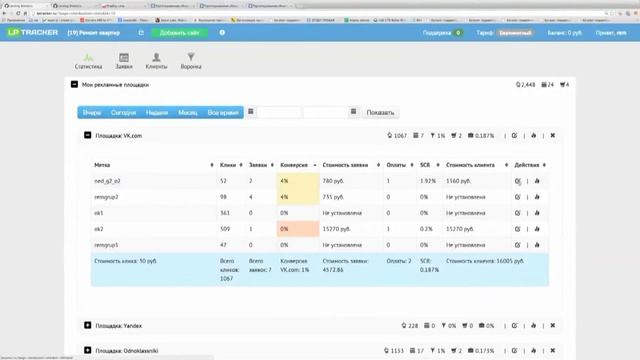
Task: Collapse the Площадка: VK.com section
Action: pyautogui.click(x=87, y=135)
